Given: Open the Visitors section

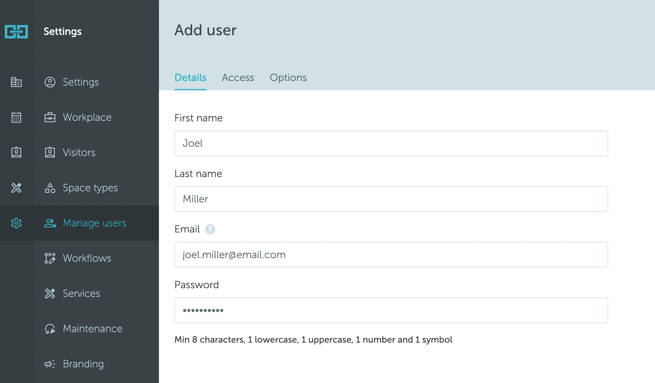Looking at the screenshot, I should point(79,152).
